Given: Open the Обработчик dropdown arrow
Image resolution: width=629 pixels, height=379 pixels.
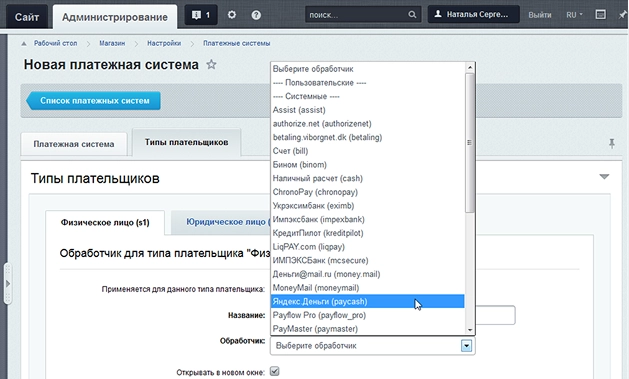Looking at the screenshot, I should click(x=466, y=346).
